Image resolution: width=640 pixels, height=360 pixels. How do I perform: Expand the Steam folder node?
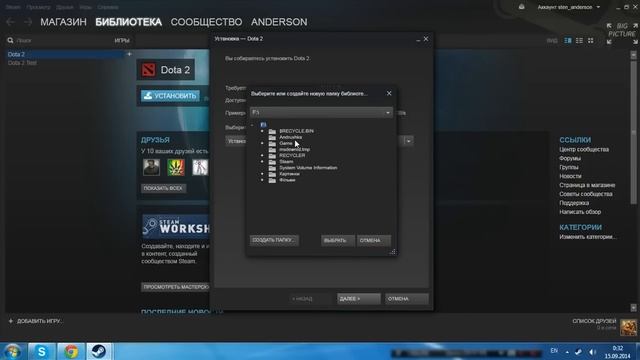click(x=262, y=162)
